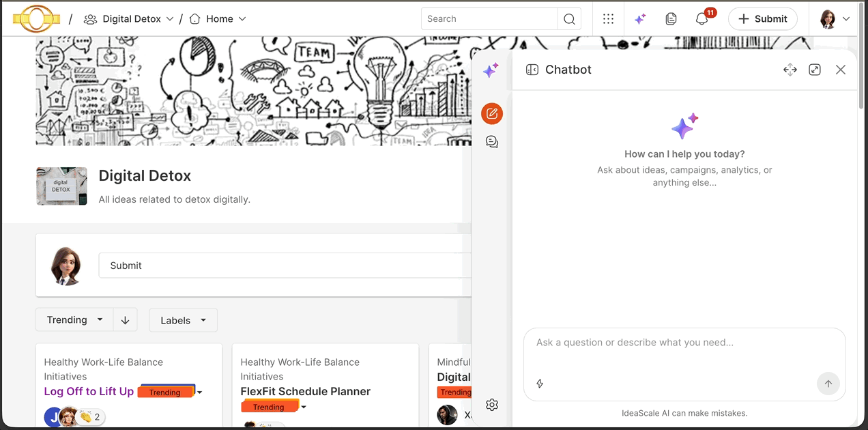Click the prompt shortcut icon inside the chat input
Image resolution: width=868 pixels, height=430 pixels.
[540, 384]
